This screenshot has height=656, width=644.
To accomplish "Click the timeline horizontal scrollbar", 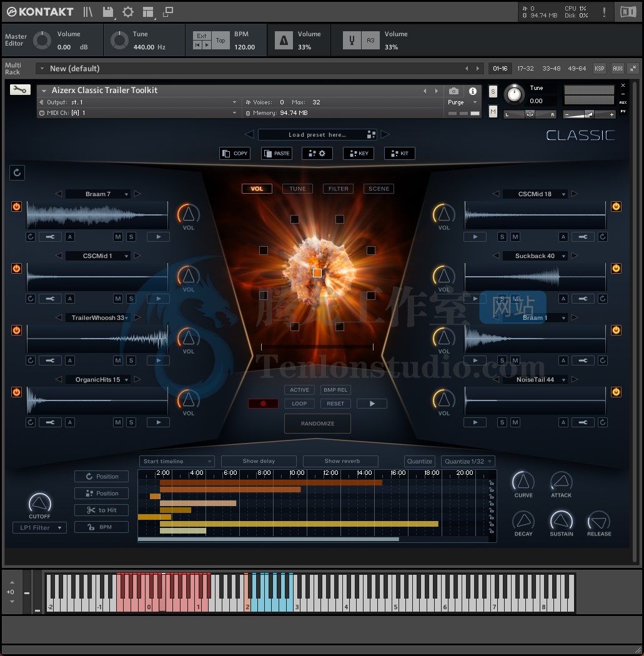I will click(269, 539).
